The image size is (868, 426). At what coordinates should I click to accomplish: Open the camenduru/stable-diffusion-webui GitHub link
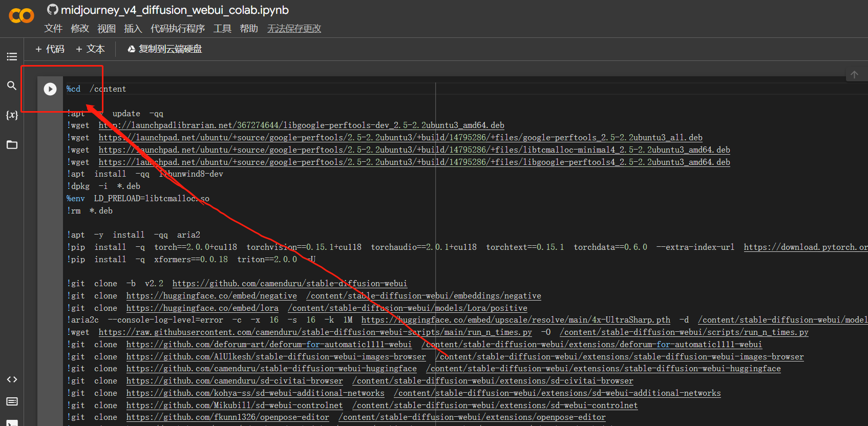(290, 284)
